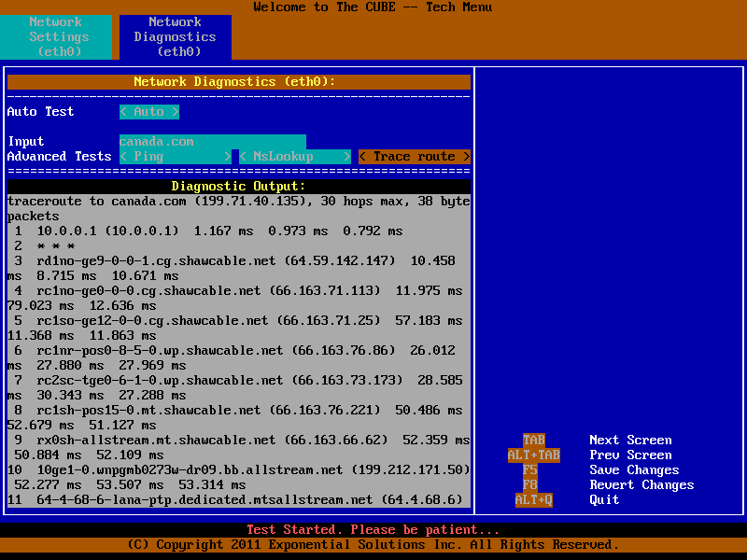Click hop 11 64-4-68-6-lana-ptp.dedicated.mtsallstream.net line
The height and width of the screenshot is (560, 747).
point(235,500)
